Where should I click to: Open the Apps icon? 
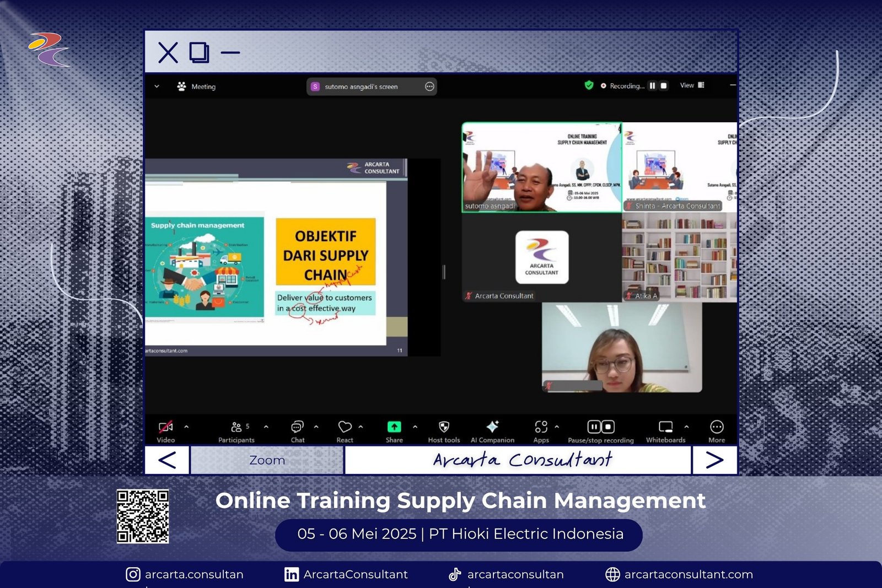click(541, 428)
